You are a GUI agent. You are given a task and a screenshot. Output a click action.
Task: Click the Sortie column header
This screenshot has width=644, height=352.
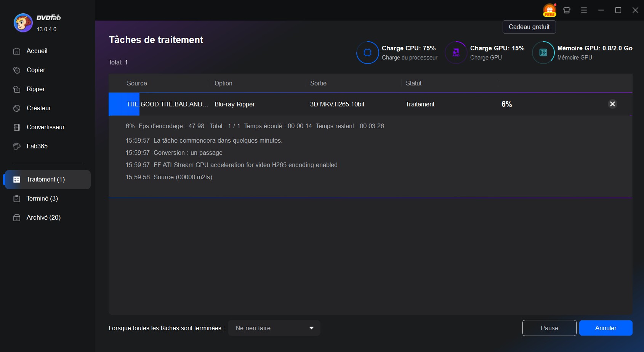tap(318, 84)
